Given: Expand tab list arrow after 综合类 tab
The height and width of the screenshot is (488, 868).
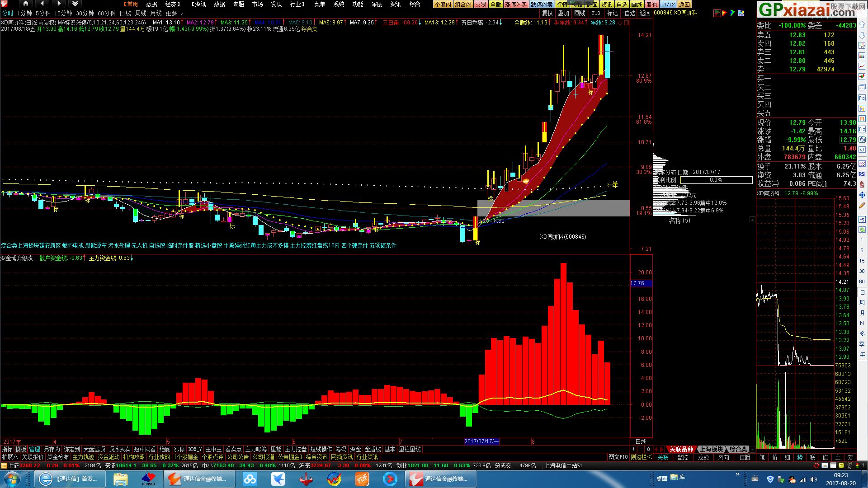Looking at the screenshot, I should point(752,449).
